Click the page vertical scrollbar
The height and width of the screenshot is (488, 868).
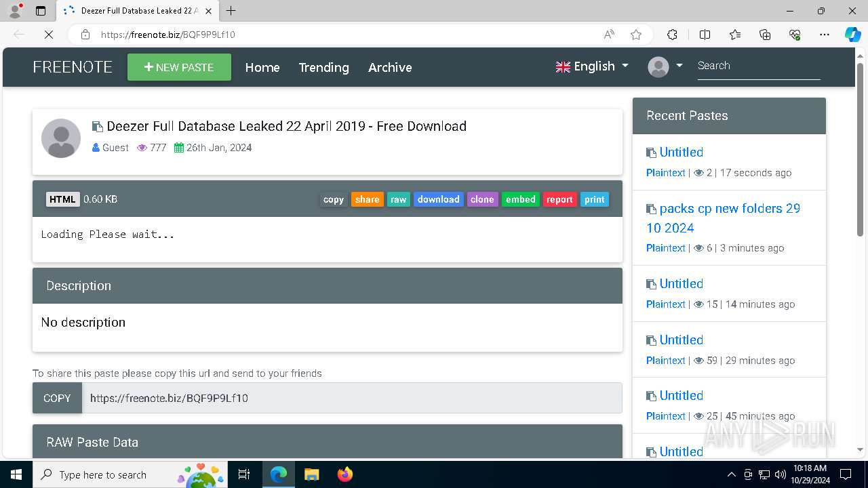[x=861, y=149]
